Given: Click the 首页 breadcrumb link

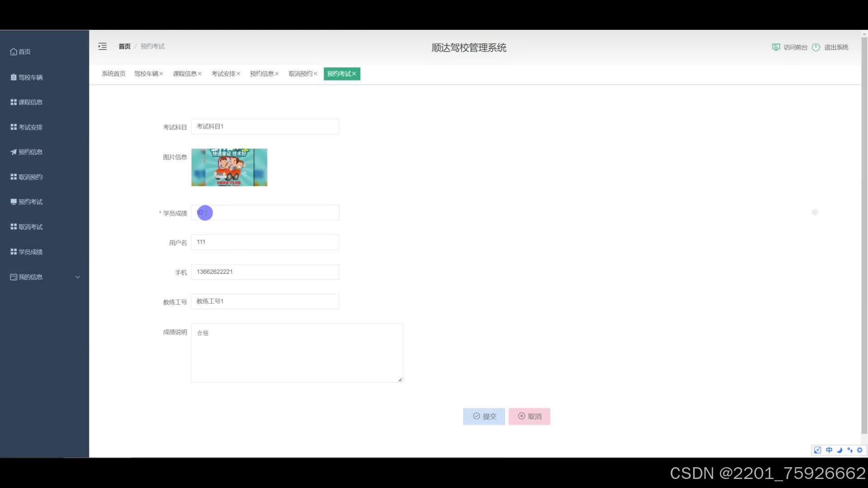Looking at the screenshot, I should pos(124,47).
